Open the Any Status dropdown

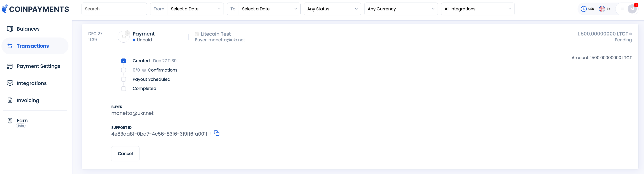[x=332, y=9]
